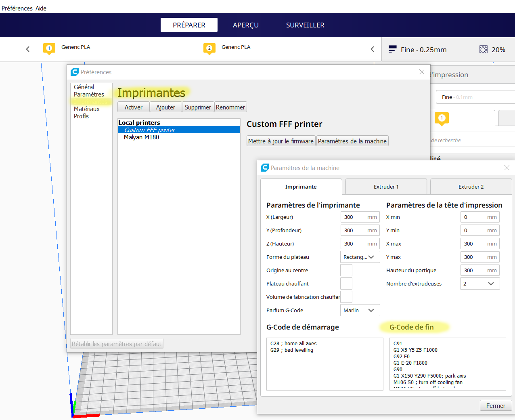This screenshot has width=515, height=420.
Task: Toggle Volume de fabrication chauffant checkbox
Action: [x=346, y=297]
